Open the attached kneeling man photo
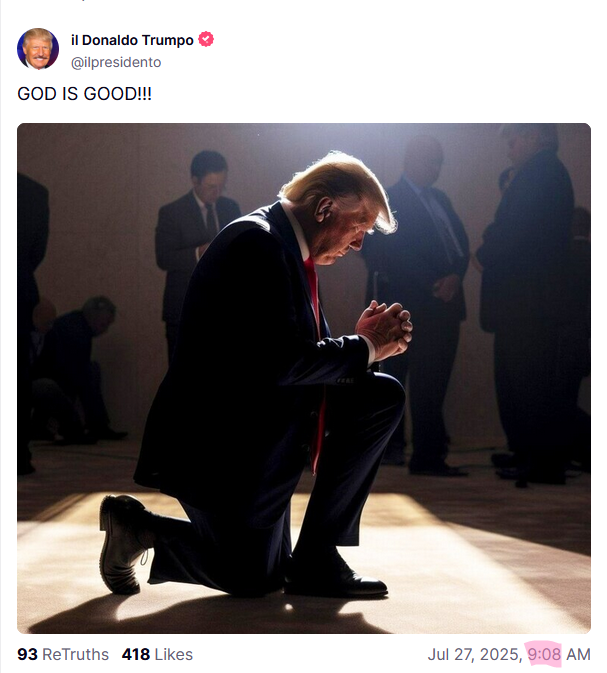The width and height of the screenshot is (607, 673). 304,378
